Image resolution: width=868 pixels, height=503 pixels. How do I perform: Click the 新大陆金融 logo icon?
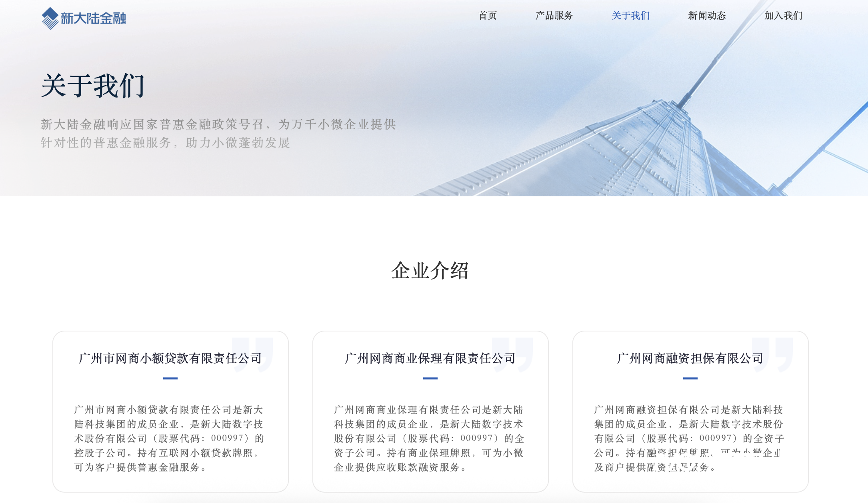(50, 18)
